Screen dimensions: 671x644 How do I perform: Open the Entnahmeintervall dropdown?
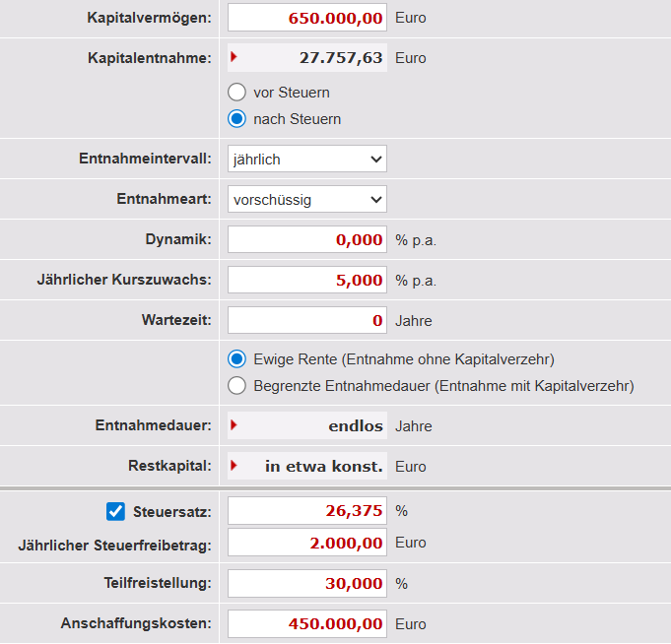(306, 159)
